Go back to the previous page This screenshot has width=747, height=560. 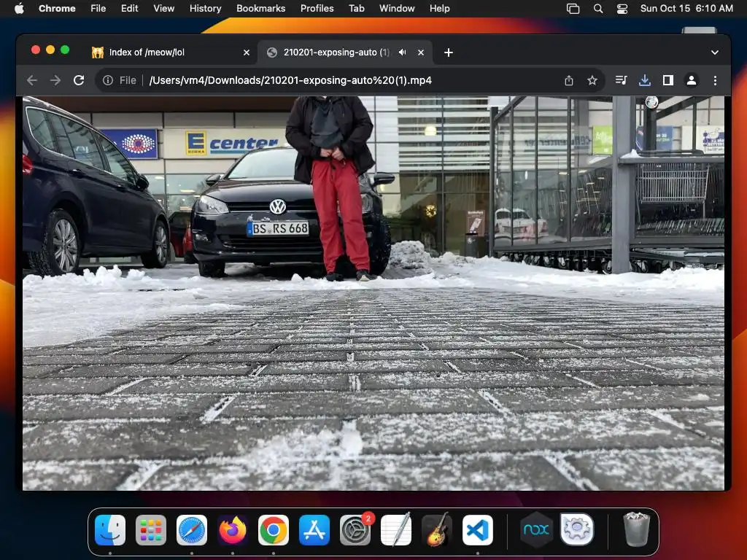[32, 80]
